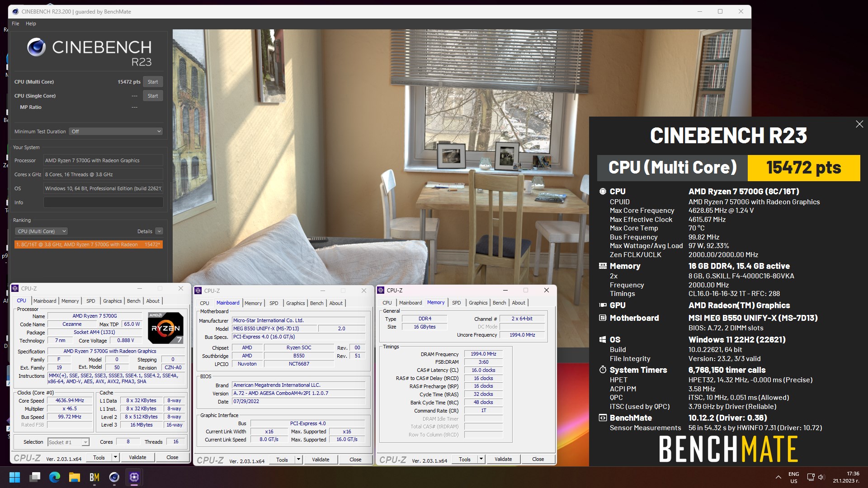Image resolution: width=868 pixels, height=488 pixels.
Task: Switch to CPU tab in Mainboard CPU-Z window
Action: [204, 303]
